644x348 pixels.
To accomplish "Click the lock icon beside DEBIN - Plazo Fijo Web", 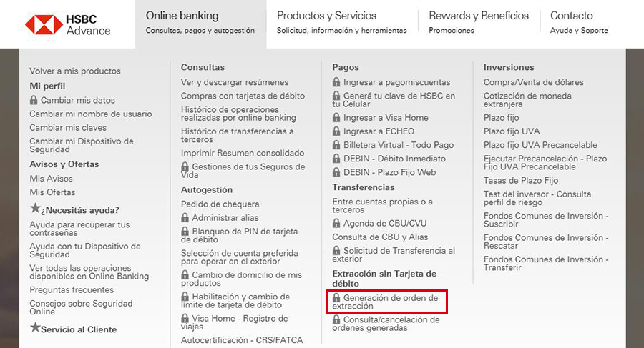I will (x=336, y=172).
